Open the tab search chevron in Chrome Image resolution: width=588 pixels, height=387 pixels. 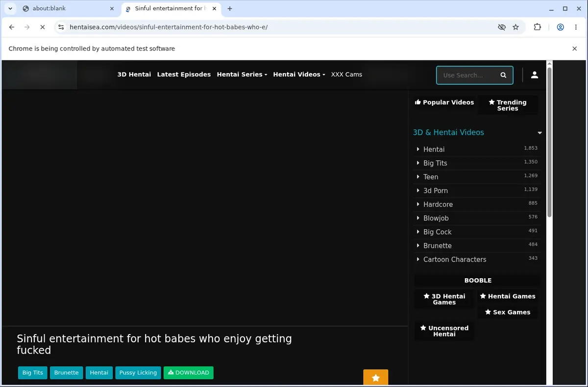click(x=10, y=8)
